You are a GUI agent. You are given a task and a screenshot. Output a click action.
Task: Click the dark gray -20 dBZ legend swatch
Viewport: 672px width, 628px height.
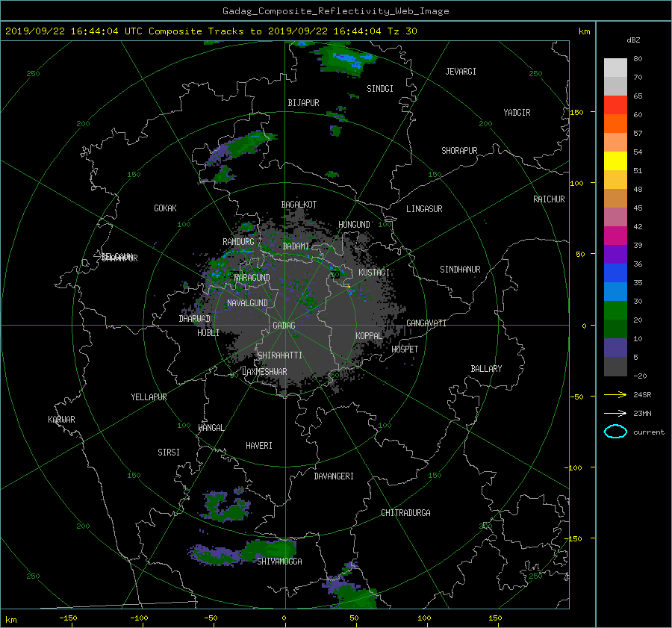click(615, 367)
